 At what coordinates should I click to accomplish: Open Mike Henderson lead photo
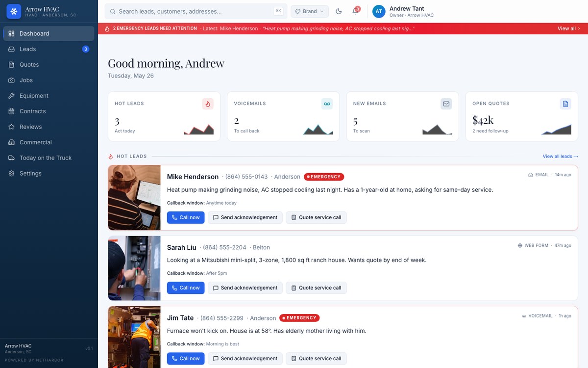pyautogui.click(x=134, y=198)
